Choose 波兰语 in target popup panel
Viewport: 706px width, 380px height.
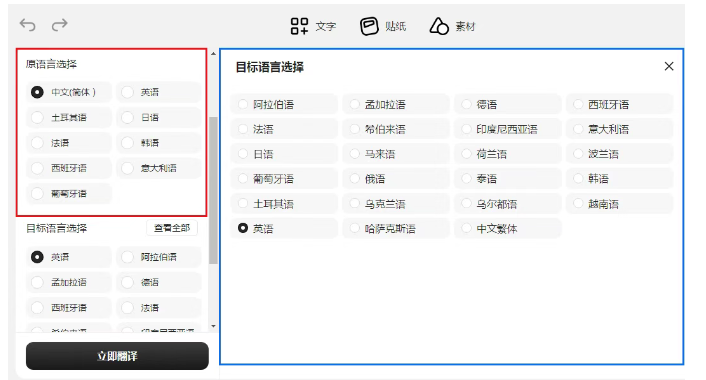(619, 154)
